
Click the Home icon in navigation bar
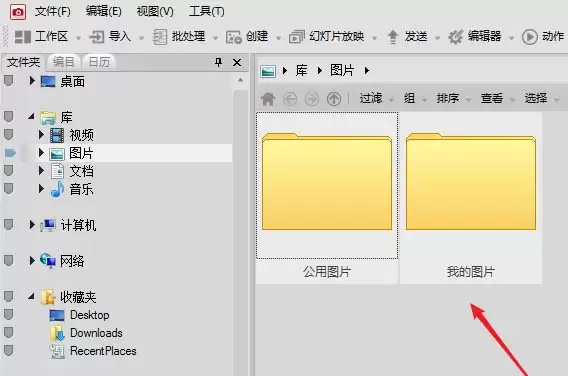[268, 99]
